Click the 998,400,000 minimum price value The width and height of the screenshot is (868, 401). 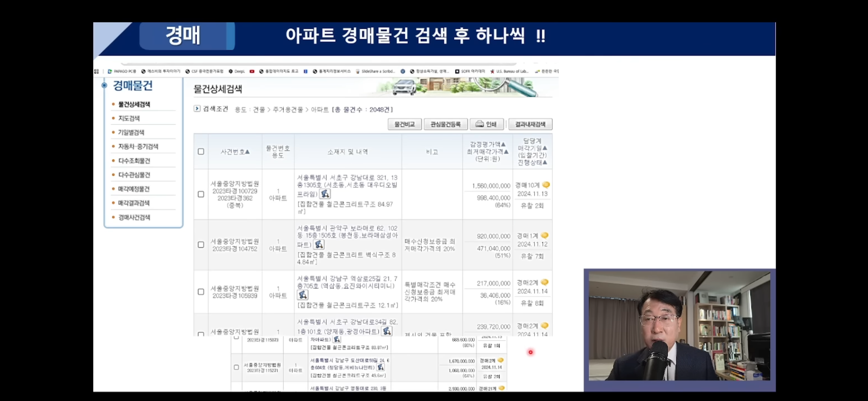pyautogui.click(x=494, y=198)
